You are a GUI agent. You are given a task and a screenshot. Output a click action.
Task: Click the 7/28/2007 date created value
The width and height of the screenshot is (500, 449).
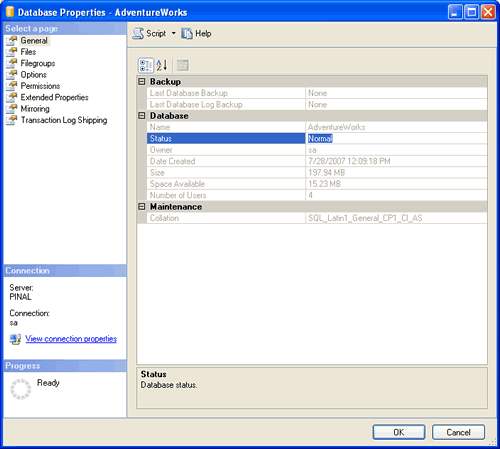click(349, 161)
